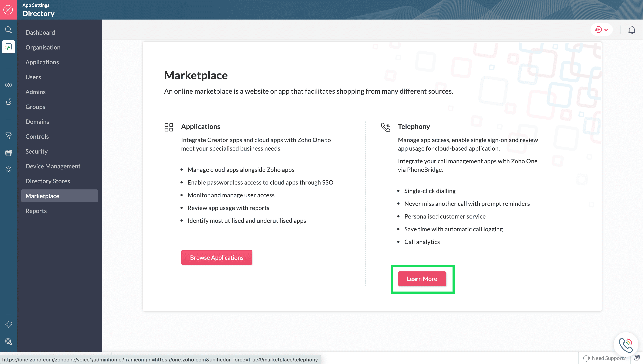Go to Users in sidebar
This screenshot has height=364, width=643.
(33, 77)
